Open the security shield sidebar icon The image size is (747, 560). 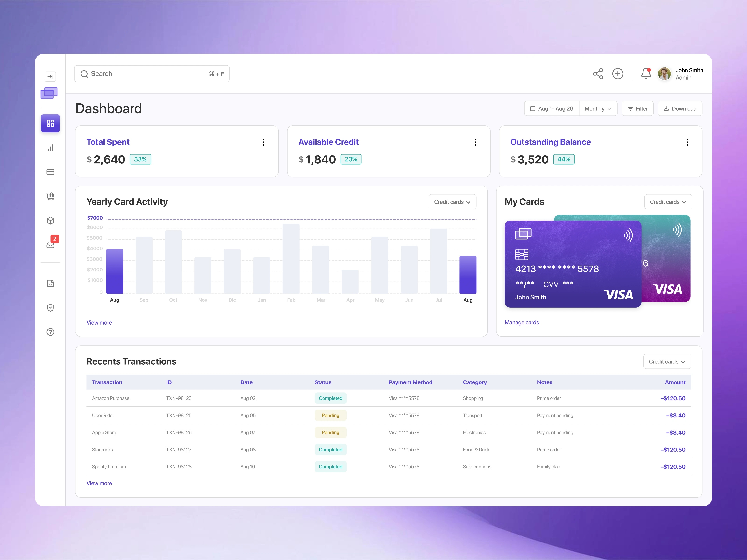[50, 308]
